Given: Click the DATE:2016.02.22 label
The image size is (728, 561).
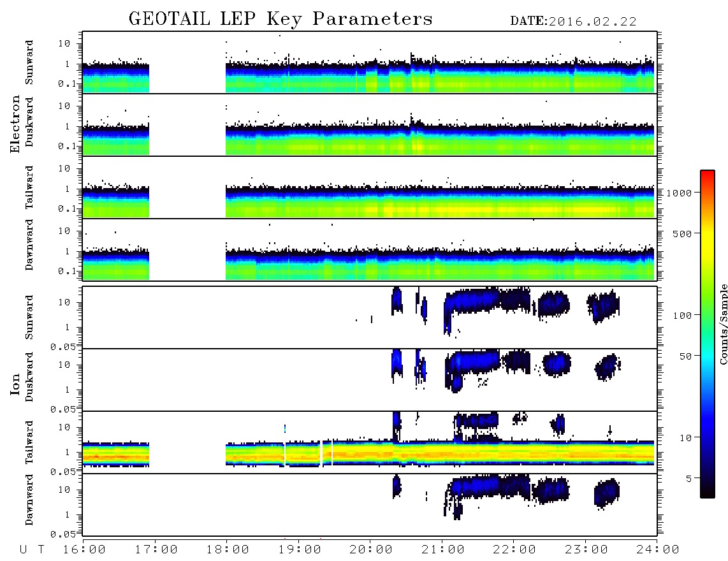Looking at the screenshot, I should point(573,22).
